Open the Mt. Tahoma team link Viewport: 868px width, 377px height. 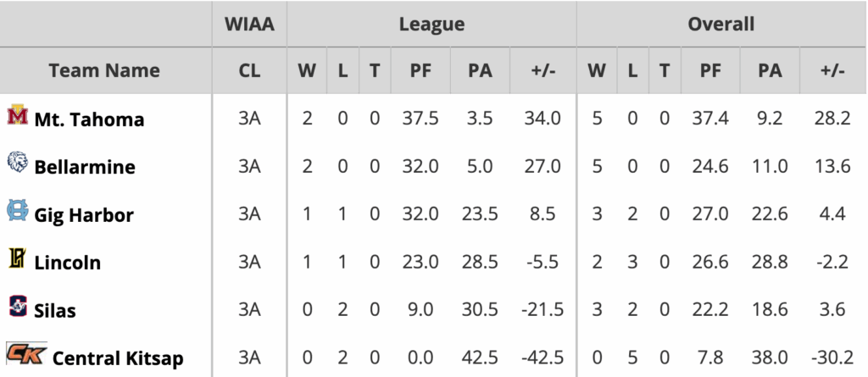point(89,119)
